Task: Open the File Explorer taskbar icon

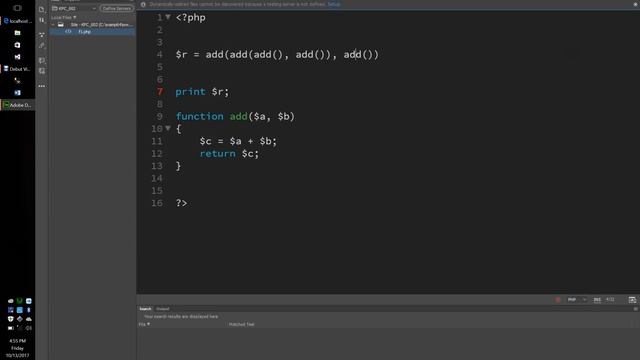Action: (17, 33)
